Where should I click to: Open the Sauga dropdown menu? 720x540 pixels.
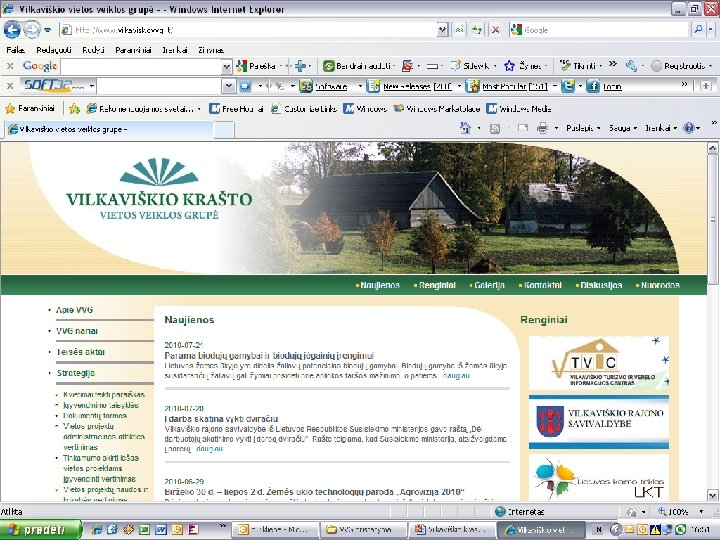point(623,129)
